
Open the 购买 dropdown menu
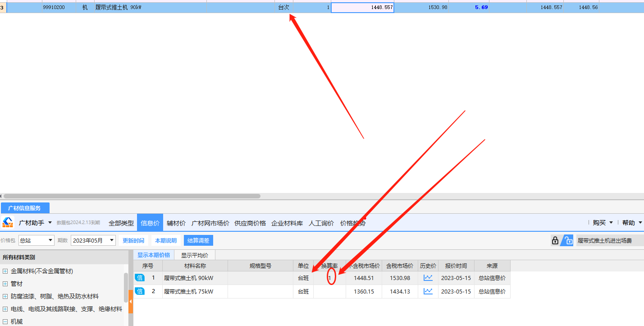[x=603, y=223]
